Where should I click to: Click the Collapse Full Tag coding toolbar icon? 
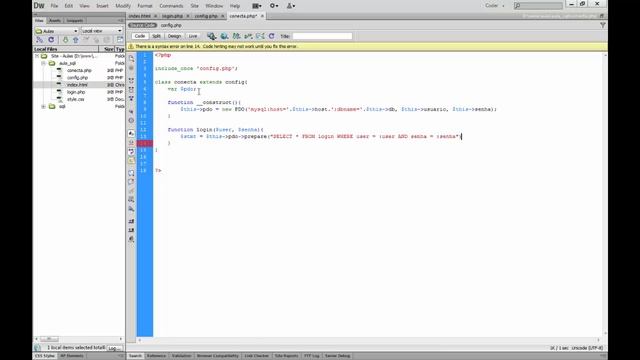pos(131,81)
